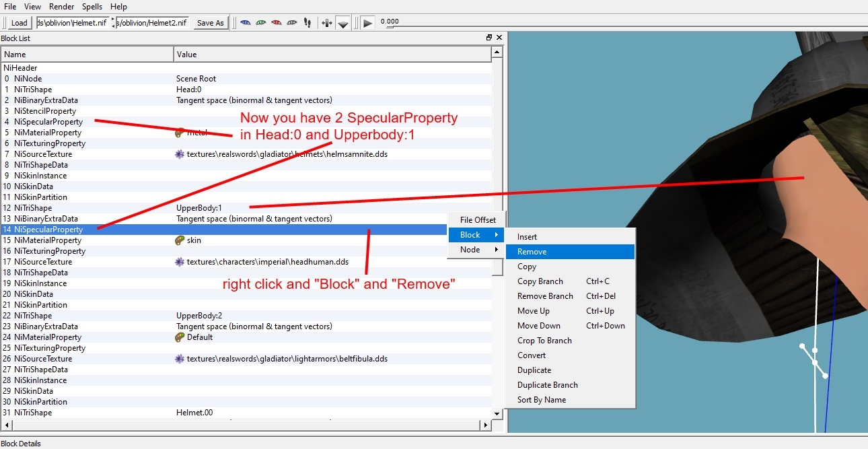Click the horizontal scrollbar left arrow
Viewport: 868px width, 449px height.
6,425
